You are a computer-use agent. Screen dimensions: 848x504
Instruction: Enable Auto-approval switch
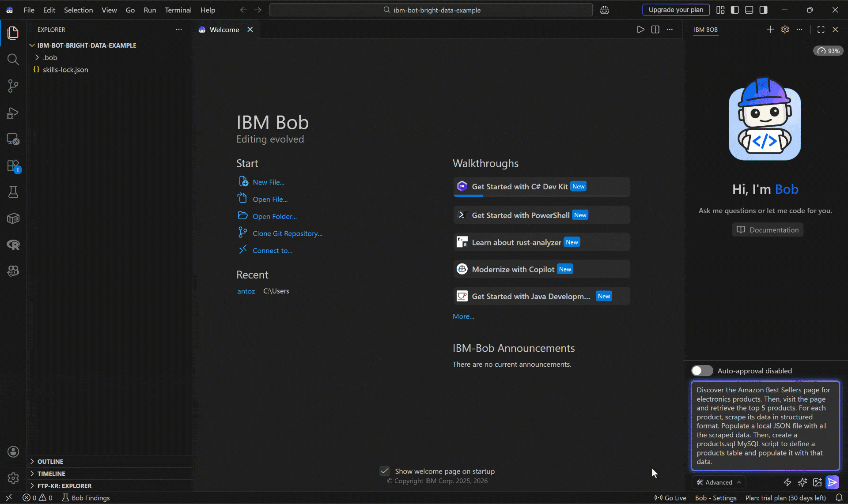coord(702,371)
